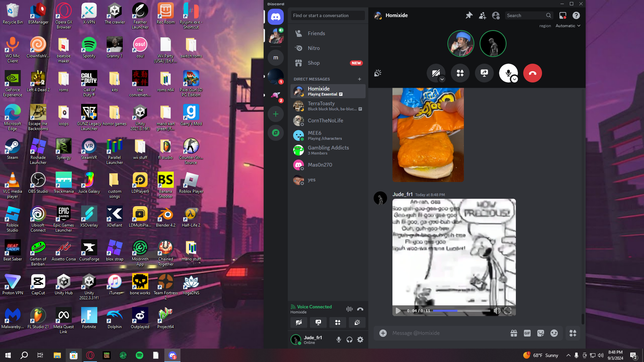Viewport: 644px width, 362px height.
Task: Open the GIF picker
Action: pos(527,333)
